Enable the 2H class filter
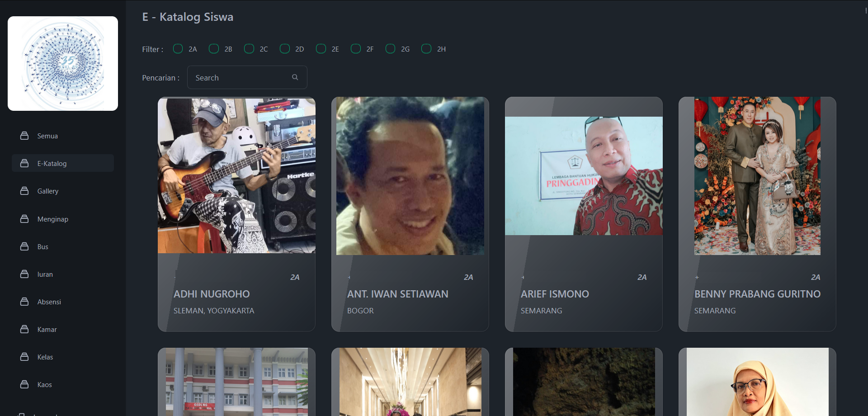The width and height of the screenshot is (868, 416). pos(426,49)
